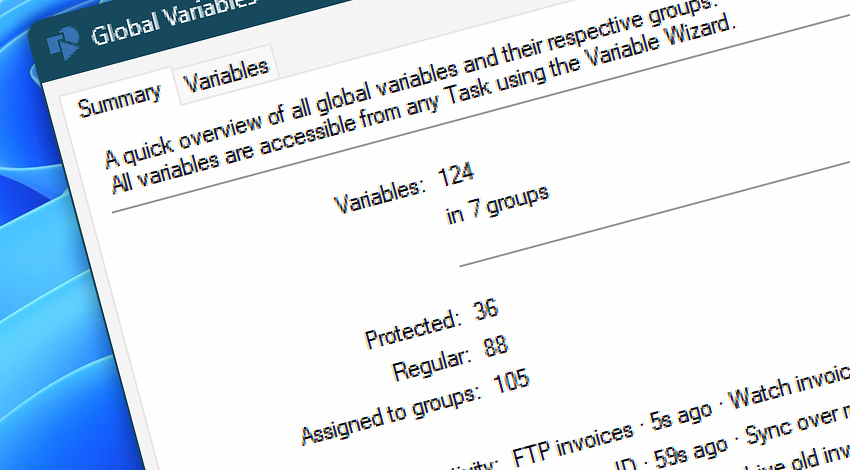Click the 'All variables are accessible from any Task' line
This screenshot has width=850, height=470.
424,106
